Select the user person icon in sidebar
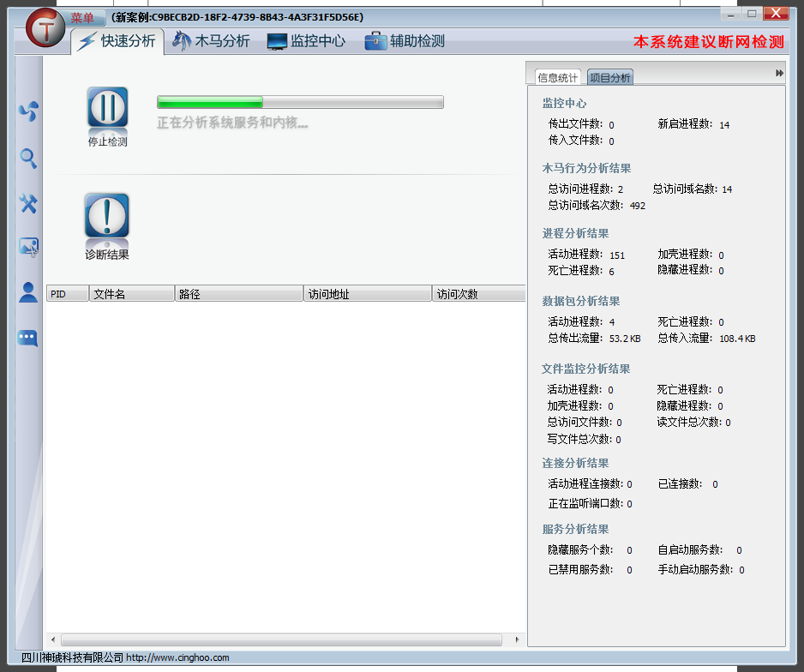The width and height of the screenshot is (804, 672). (x=28, y=292)
